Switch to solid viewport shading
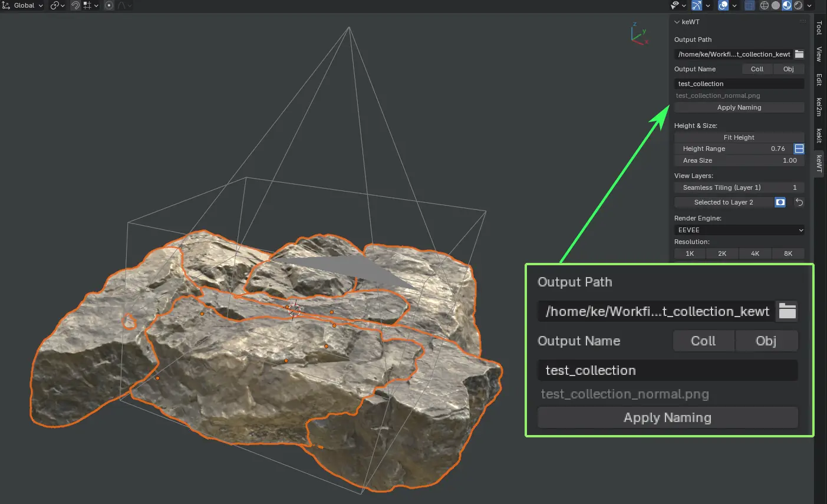The width and height of the screenshot is (827, 504). [776, 5]
